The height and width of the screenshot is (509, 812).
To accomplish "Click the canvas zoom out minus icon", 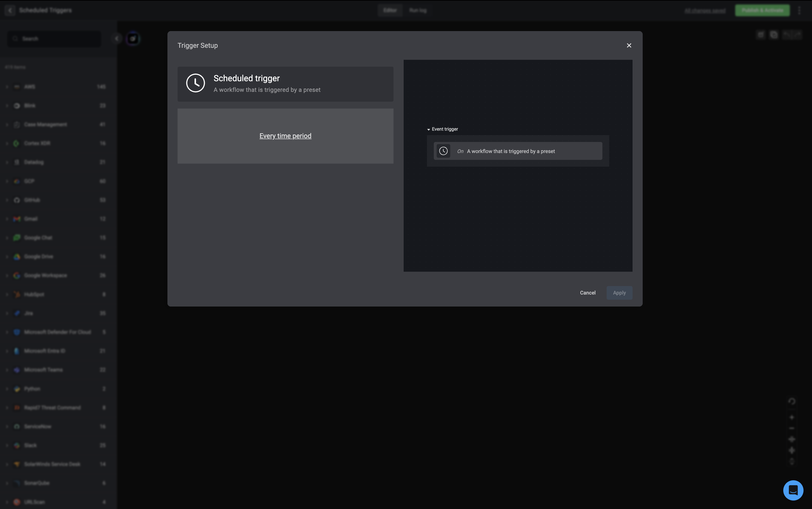I will coord(792,428).
